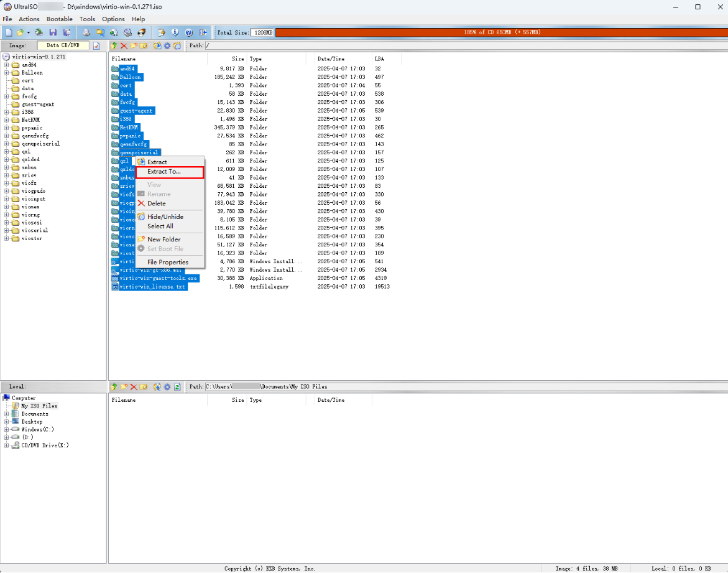The height and width of the screenshot is (573, 728).
Task: Expand the Documents node in Local tree
Action: click(6, 414)
